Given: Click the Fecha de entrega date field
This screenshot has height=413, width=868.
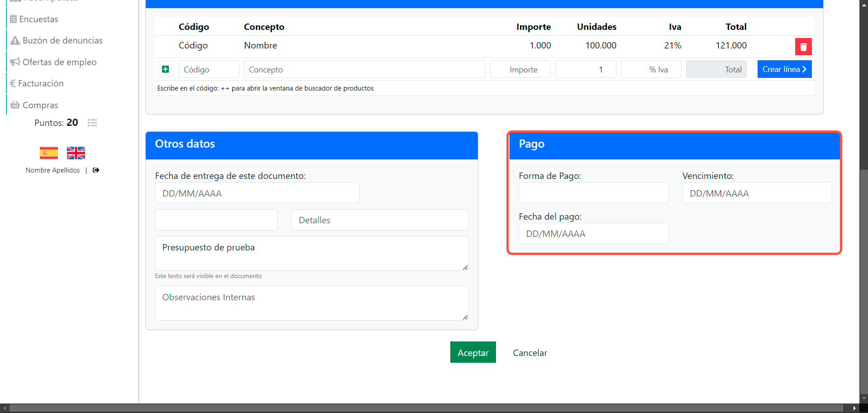Looking at the screenshot, I should point(257,193).
